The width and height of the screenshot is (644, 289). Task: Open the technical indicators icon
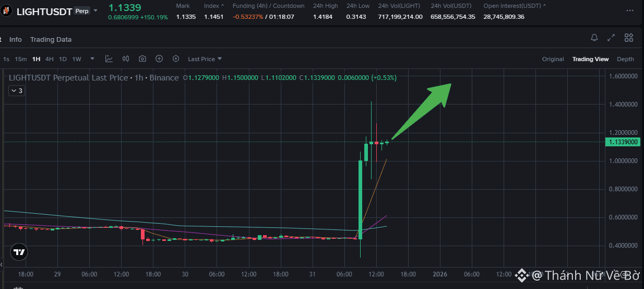pos(109,59)
